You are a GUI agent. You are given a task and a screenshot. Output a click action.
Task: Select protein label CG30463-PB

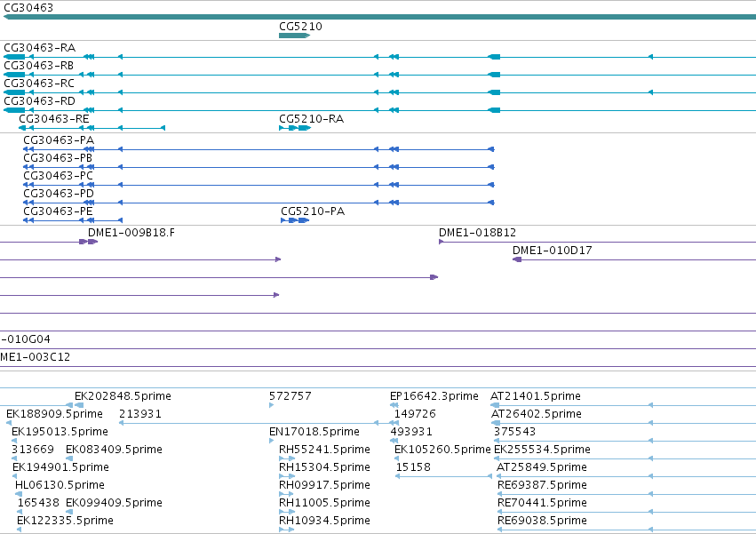(58, 158)
